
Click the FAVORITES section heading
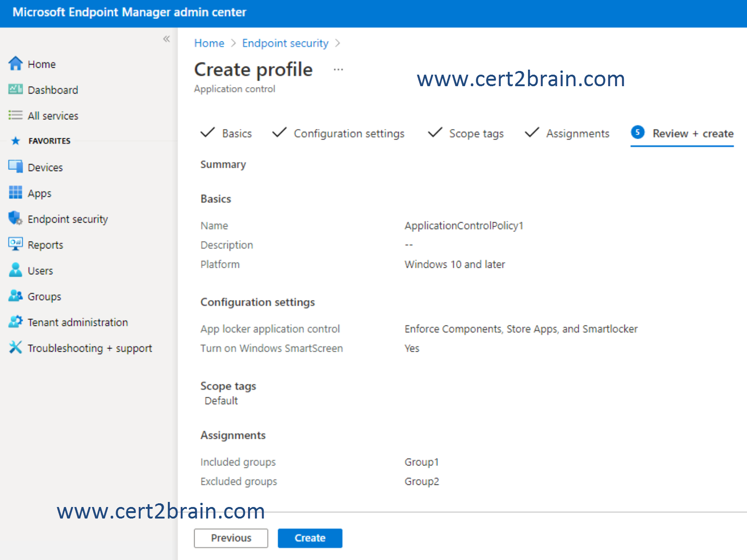click(50, 141)
